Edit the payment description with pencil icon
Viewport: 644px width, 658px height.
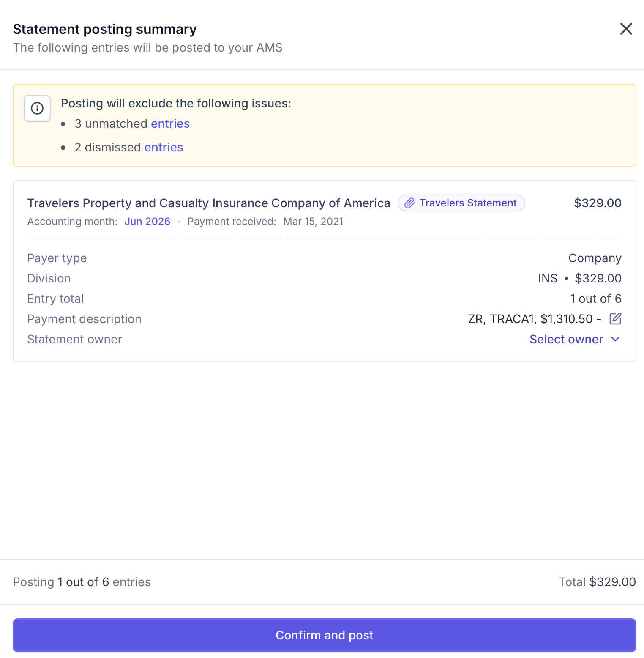coord(615,319)
